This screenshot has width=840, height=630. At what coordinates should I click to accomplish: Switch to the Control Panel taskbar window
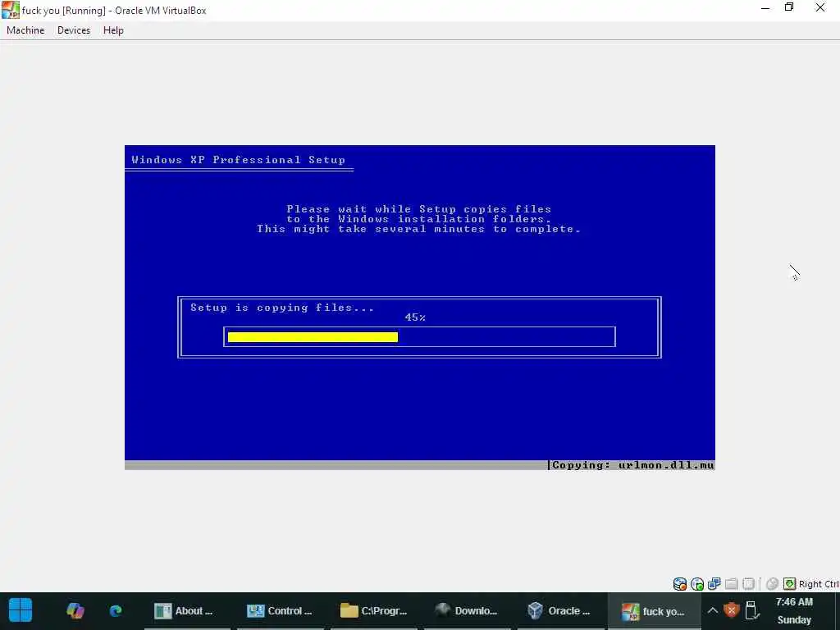click(279, 610)
